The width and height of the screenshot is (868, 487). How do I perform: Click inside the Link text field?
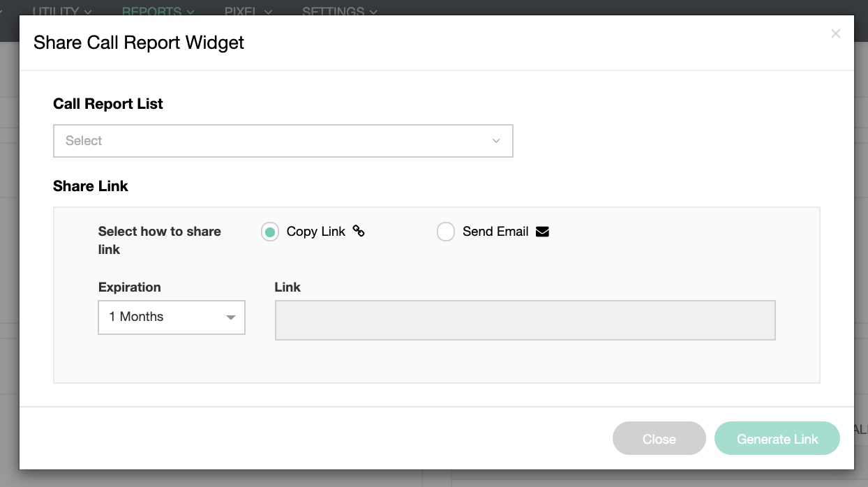[x=525, y=320]
